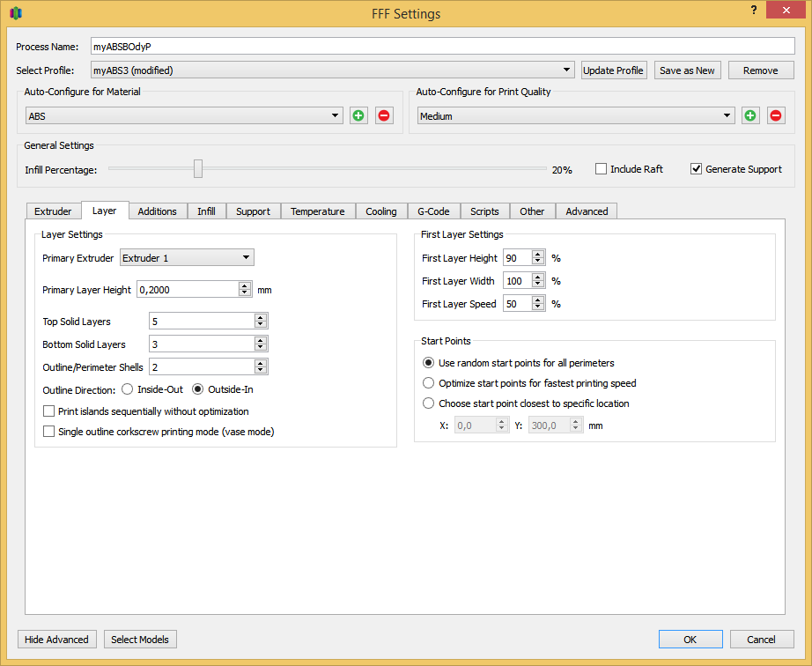Select the Layer tab
Viewport: 812px width, 666px height.
coord(104,211)
